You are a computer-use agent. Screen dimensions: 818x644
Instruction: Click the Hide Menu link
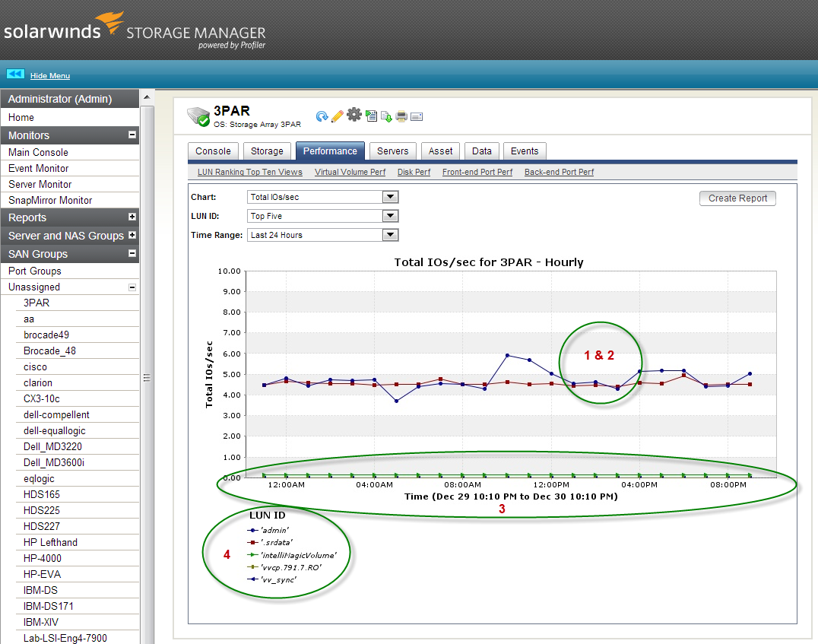(50, 76)
